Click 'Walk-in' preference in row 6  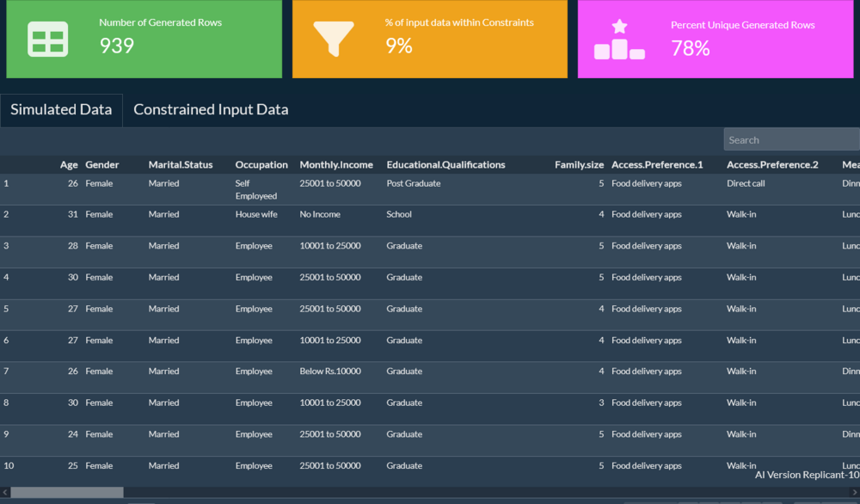click(x=741, y=341)
